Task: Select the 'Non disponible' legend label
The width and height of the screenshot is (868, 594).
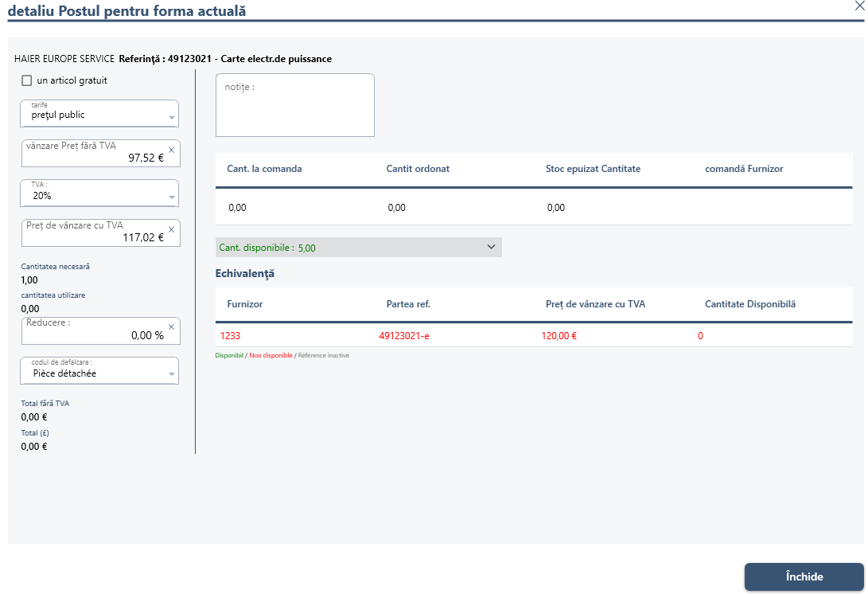Action: [271, 355]
